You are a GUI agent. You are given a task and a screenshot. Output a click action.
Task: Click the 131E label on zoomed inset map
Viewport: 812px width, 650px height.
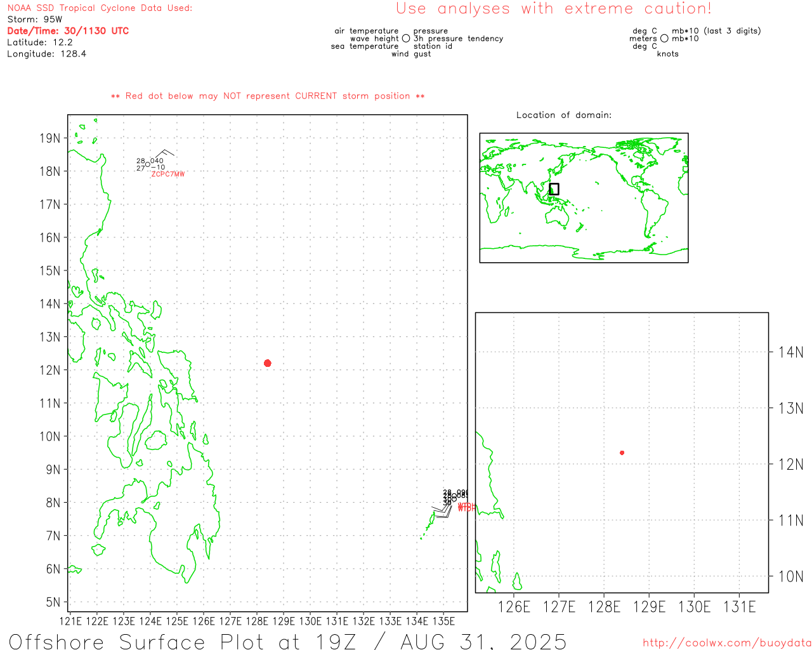point(740,607)
